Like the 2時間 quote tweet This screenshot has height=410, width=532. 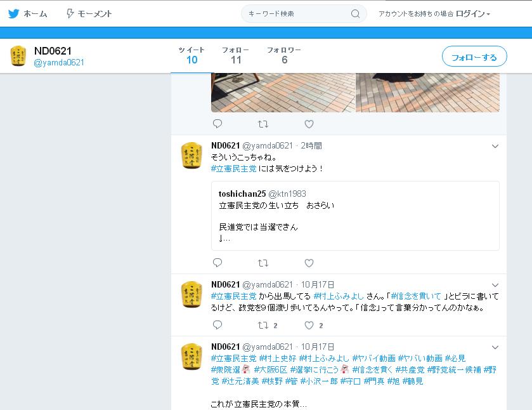click(x=309, y=263)
